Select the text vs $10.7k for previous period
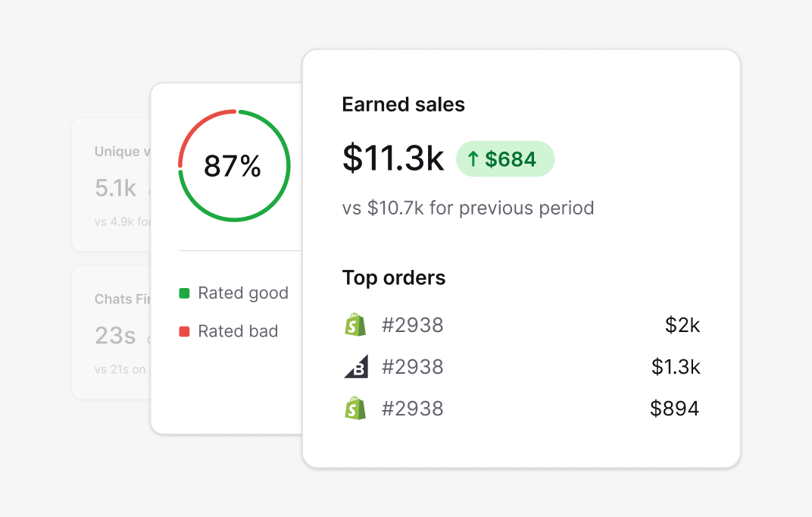This screenshot has width=812, height=517. pyautogui.click(x=468, y=208)
